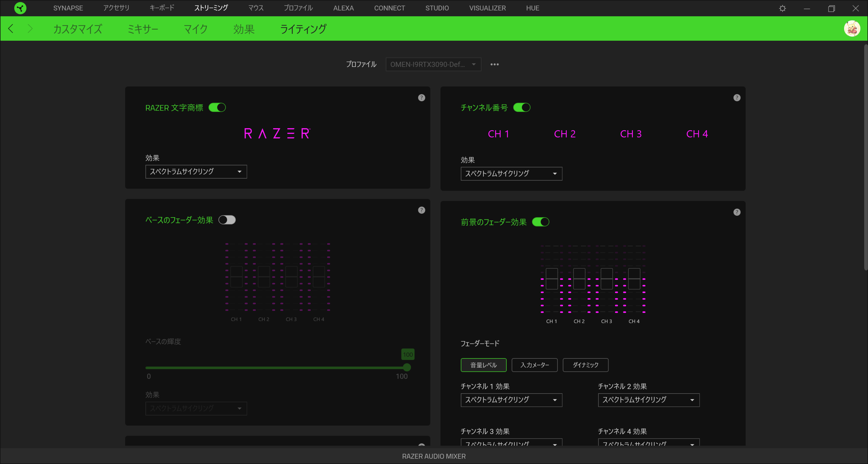Enable ベースのフェーダー効果 switch
The width and height of the screenshot is (868, 464).
click(x=227, y=220)
